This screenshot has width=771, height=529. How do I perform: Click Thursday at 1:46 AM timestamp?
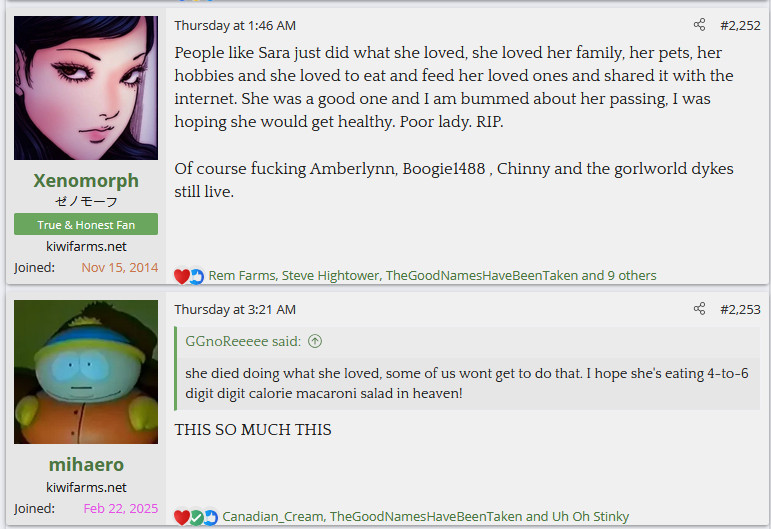pos(235,26)
